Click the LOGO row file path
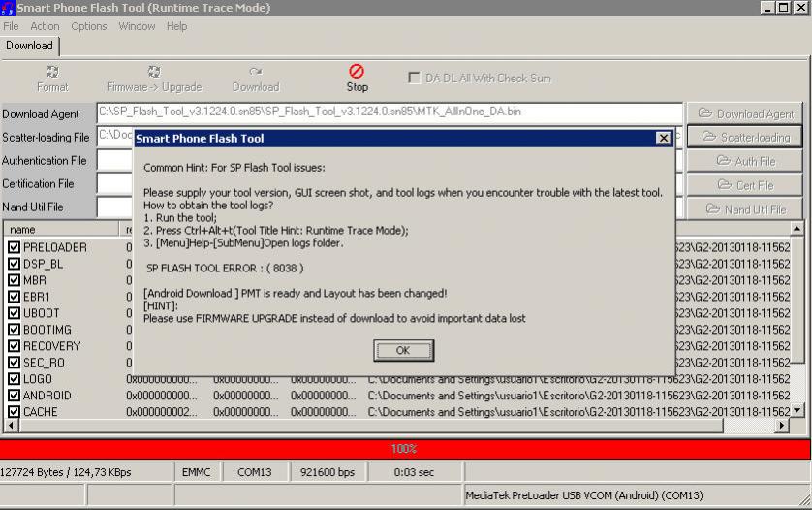Viewport: 812px width, 510px height. 579,379
